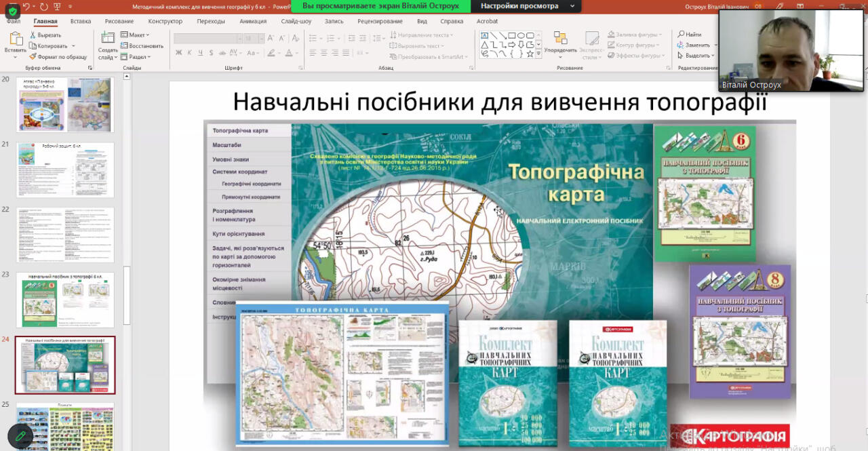Open the Рецензирование tab
Image resolution: width=868 pixels, height=451 pixels.
[x=380, y=21]
